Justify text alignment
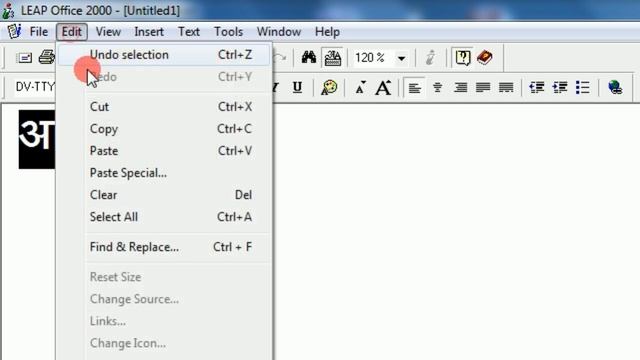The height and width of the screenshot is (360, 640). [483, 87]
